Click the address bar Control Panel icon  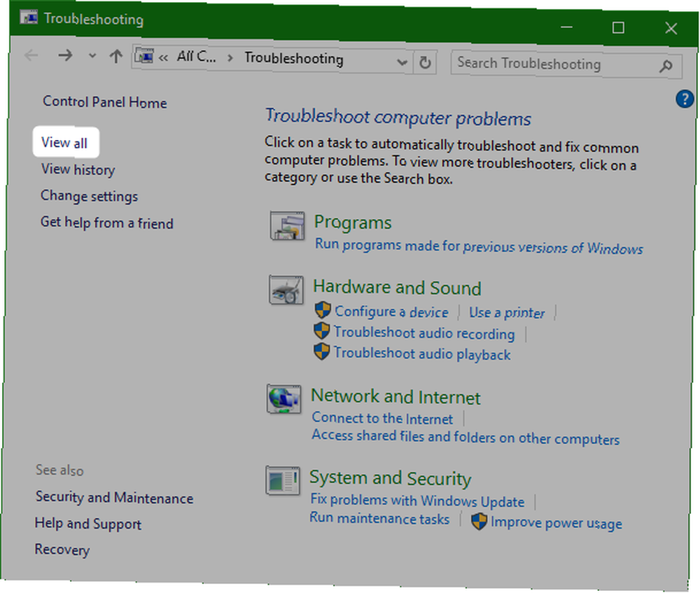point(144,56)
